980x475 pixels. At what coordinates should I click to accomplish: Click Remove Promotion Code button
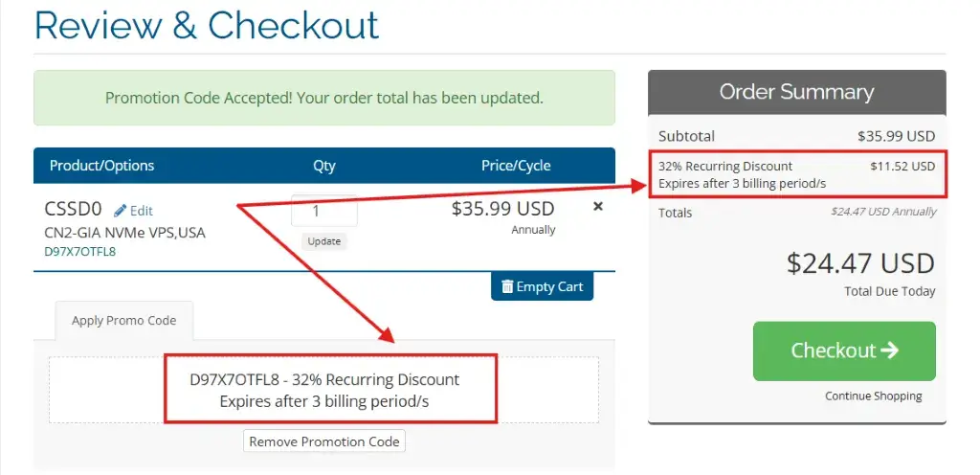[324, 441]
